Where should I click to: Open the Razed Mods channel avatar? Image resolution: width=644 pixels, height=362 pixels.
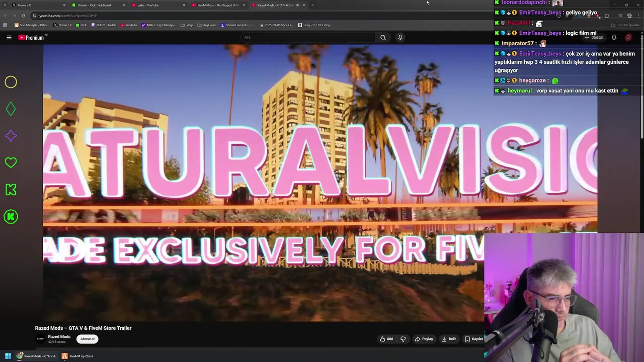(40, 339)
